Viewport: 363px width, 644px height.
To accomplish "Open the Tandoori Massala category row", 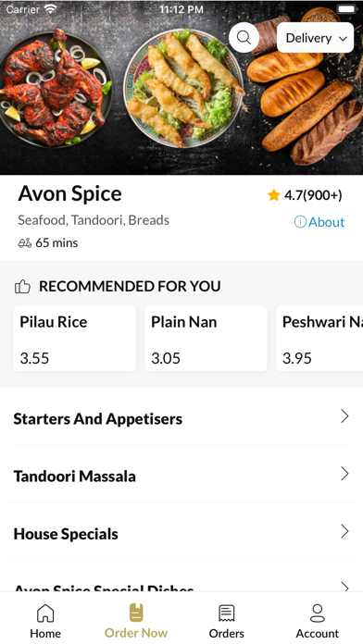I will (181, 474).
